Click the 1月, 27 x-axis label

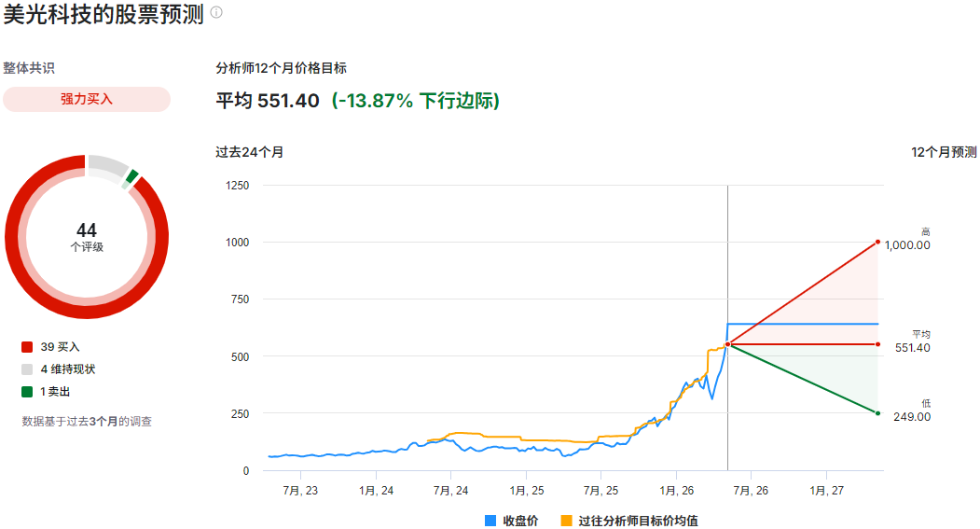point(826,491)
